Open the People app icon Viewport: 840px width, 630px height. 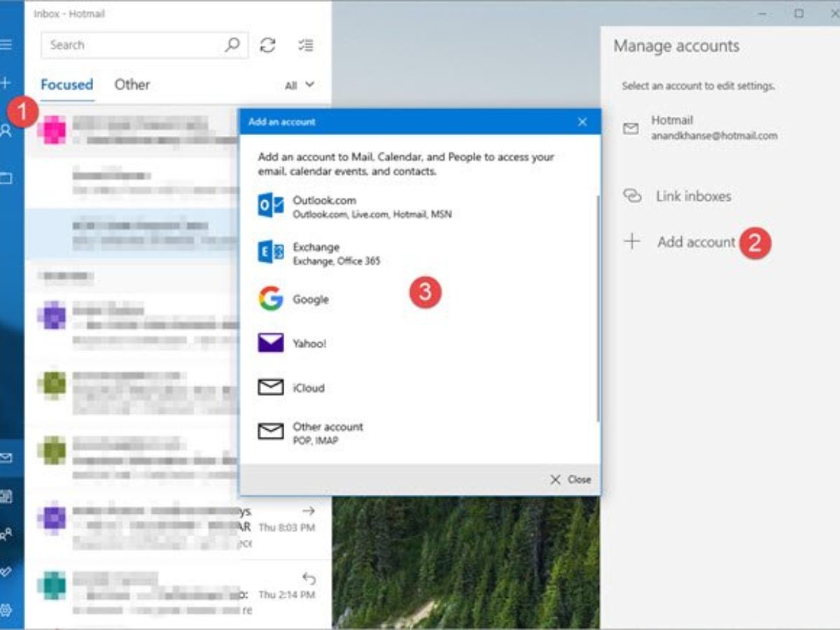point(6,535)
